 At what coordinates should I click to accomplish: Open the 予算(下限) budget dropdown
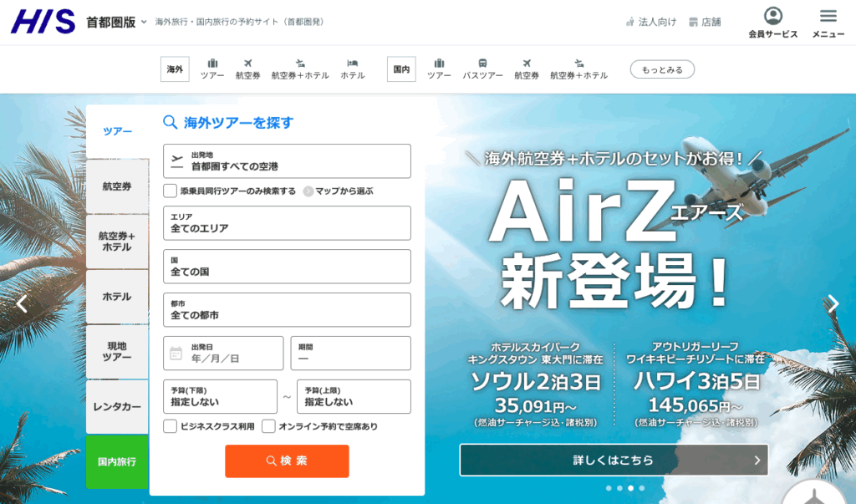[220, 396]
